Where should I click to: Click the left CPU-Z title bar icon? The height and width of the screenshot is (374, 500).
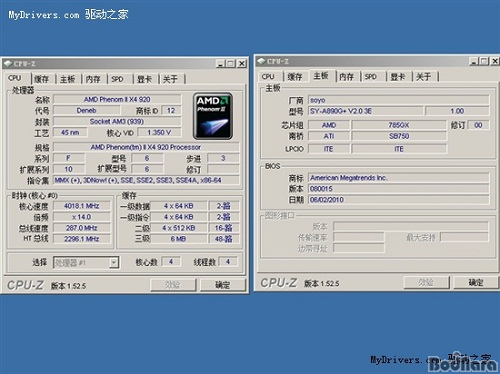click(8, 63)
